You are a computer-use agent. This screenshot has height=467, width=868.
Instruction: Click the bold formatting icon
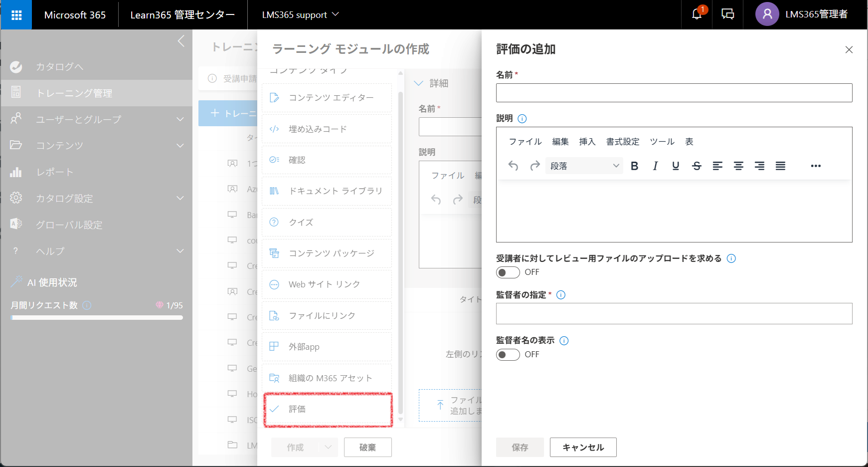(x=634, y=166)
